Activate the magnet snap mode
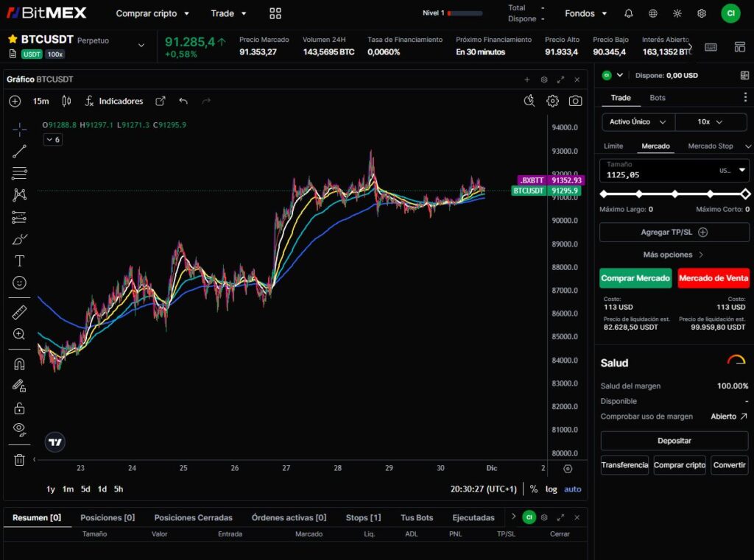754x560 pixels. tap(20, 364)
